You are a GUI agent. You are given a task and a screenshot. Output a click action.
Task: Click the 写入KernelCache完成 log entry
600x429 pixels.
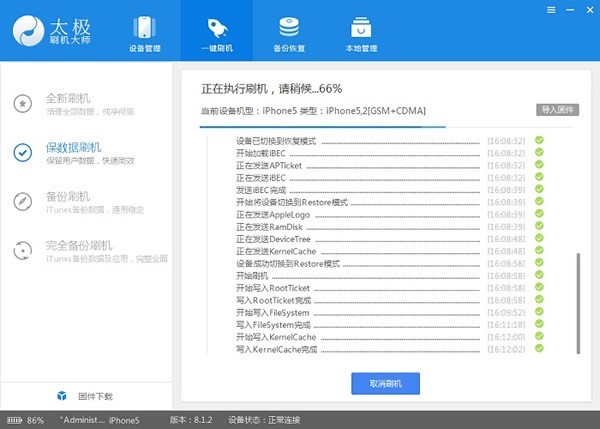[277, 349]
